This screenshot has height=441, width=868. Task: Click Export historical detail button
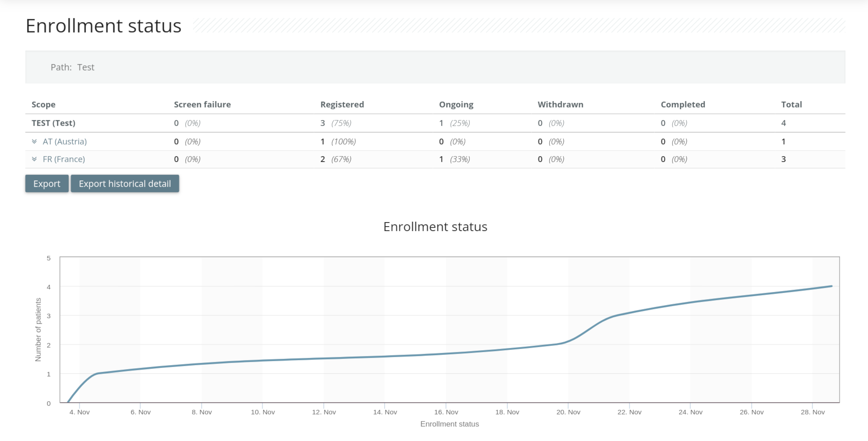pyautogui.click(x=125, y=184)
